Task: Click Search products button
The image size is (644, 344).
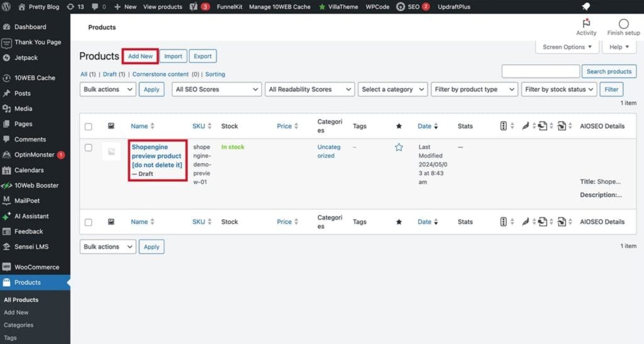Action: point(609,72)
